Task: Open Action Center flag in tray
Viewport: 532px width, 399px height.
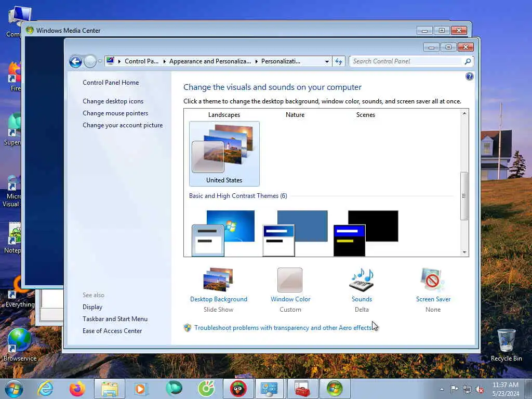Action: (454, 389)
